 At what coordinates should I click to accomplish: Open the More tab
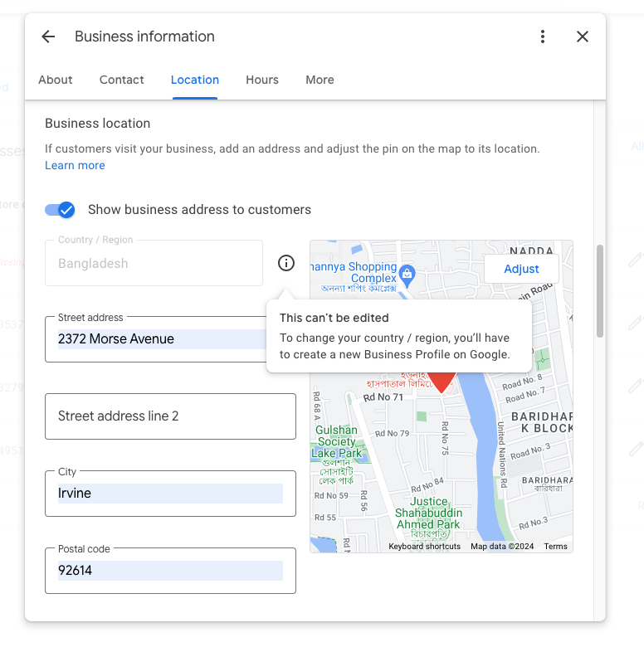coord(320,80)
